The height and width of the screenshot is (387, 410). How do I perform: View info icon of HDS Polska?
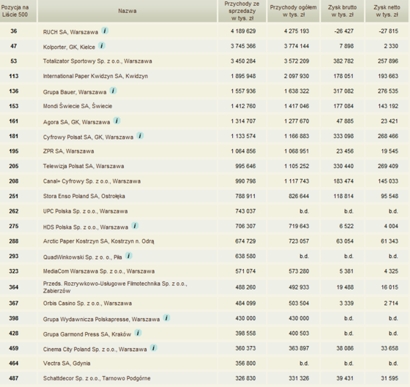coord(135,226)
